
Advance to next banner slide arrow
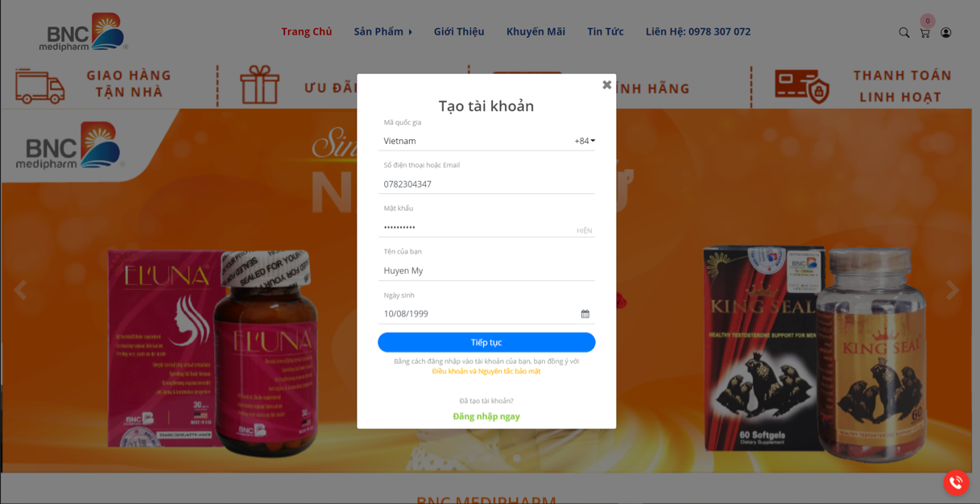coord(952,290)
